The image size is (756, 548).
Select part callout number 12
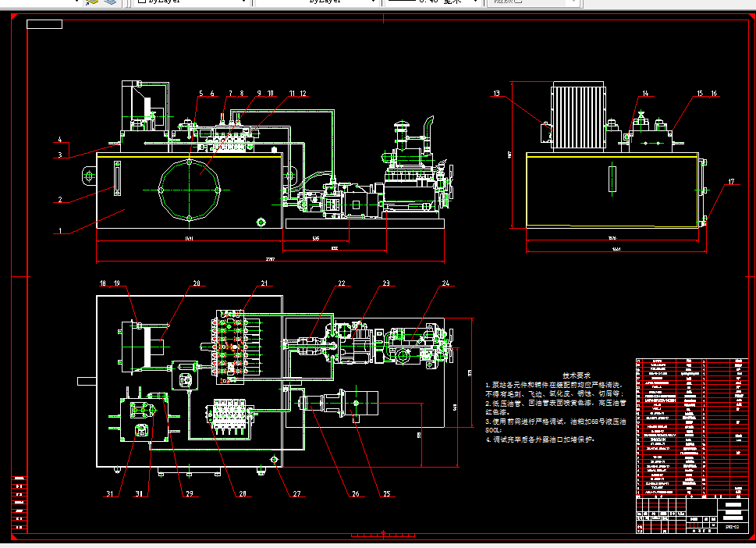tap(303, 94)
